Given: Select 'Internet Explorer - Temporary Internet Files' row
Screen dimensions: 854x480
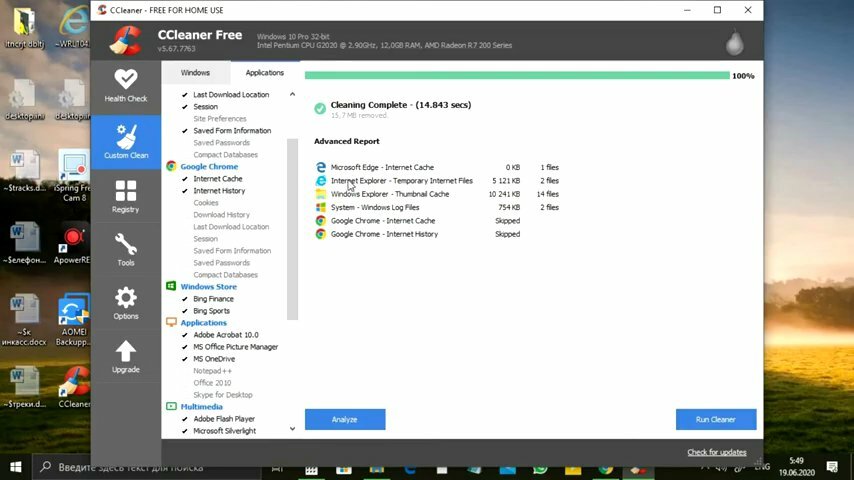Looking at the screenshot, I should point(437,180).
